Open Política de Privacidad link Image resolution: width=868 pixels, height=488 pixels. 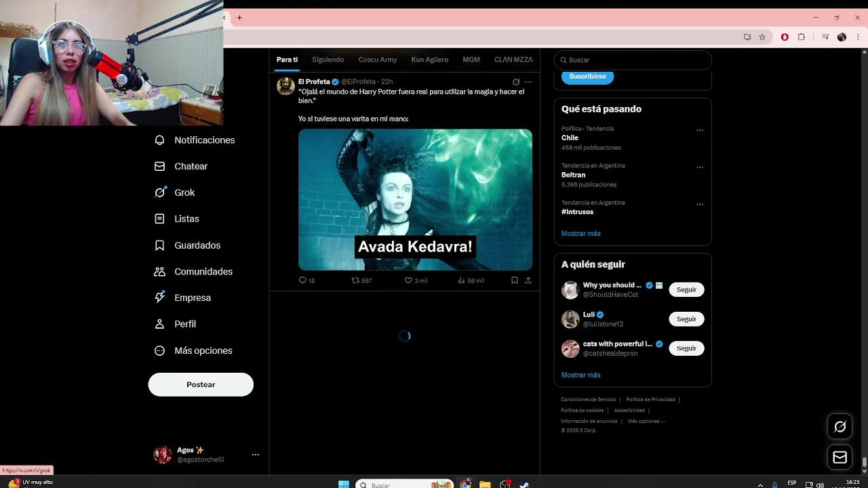(x=650, y=399)
